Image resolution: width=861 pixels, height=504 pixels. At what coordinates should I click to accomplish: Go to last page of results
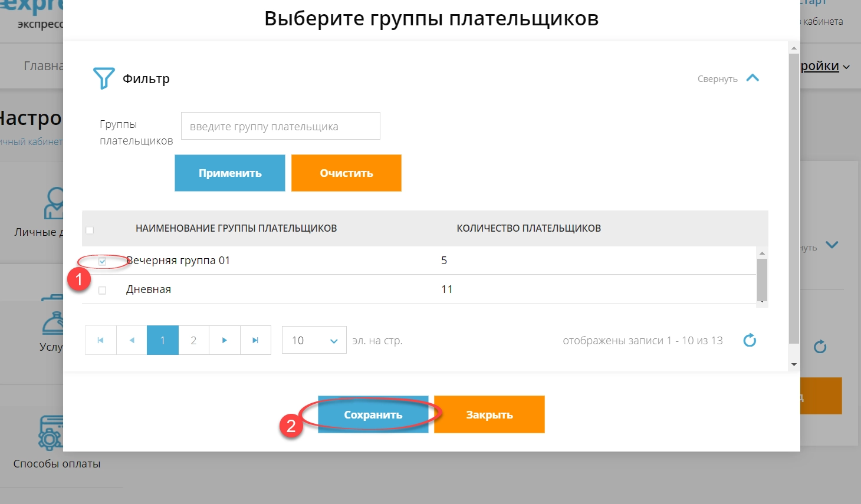(x=255, y=340)
